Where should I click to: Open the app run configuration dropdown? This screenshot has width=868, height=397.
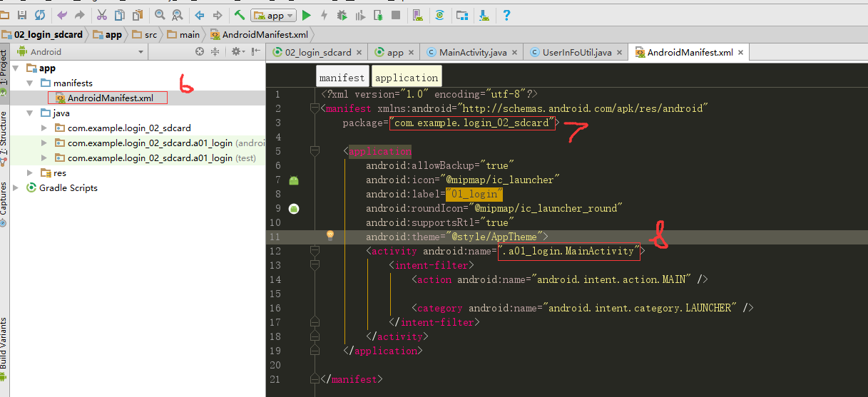pos(273,15)
